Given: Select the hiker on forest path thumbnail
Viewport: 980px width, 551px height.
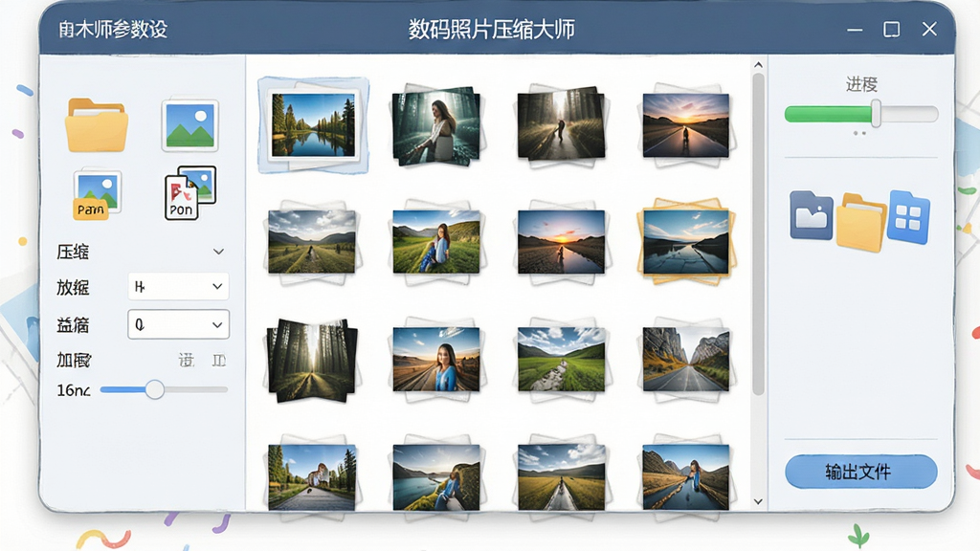Looking at the screenshot, I should (x=561, y=124).
